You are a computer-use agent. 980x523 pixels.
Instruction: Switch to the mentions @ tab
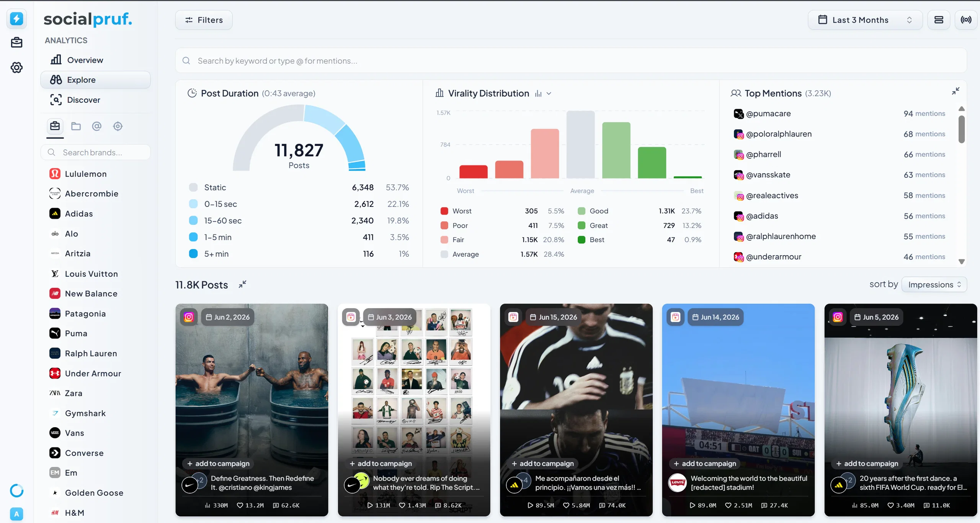[x=97, y=126]
